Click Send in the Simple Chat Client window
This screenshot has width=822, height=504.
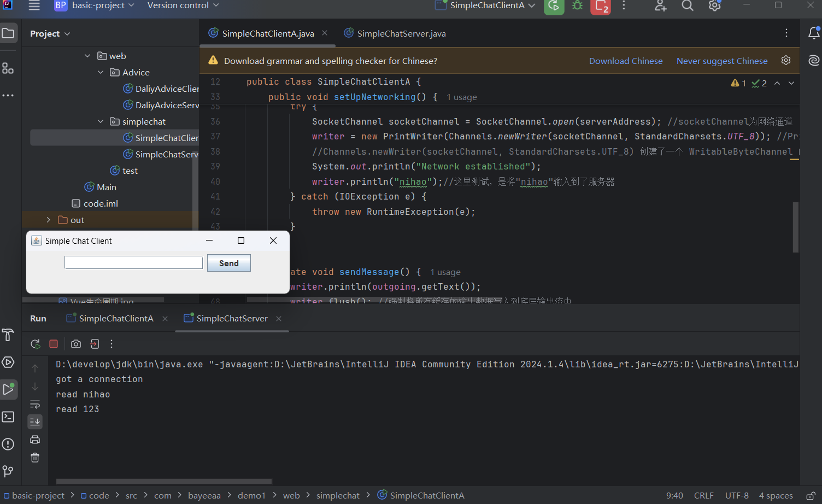[x=229, y=263]
